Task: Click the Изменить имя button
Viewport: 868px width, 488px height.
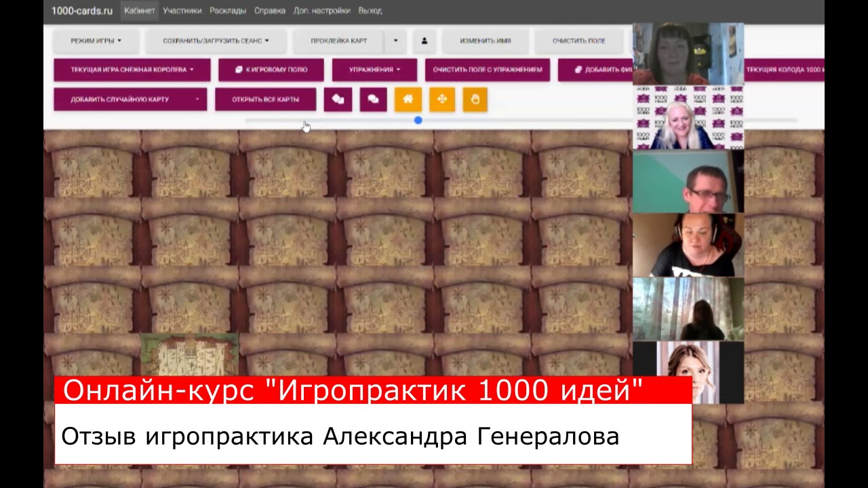Action: point(485,41)
